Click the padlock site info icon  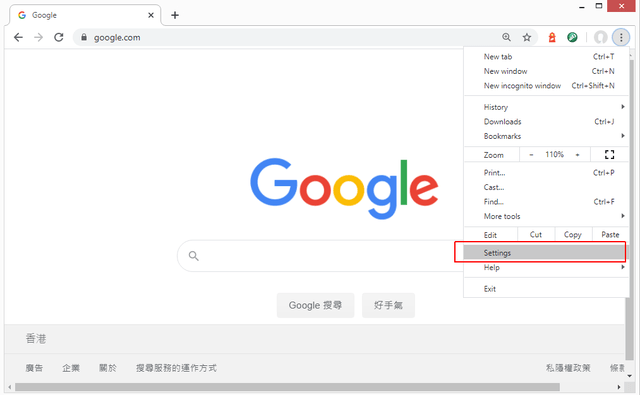pyautogui.click(x=84, y=37)
